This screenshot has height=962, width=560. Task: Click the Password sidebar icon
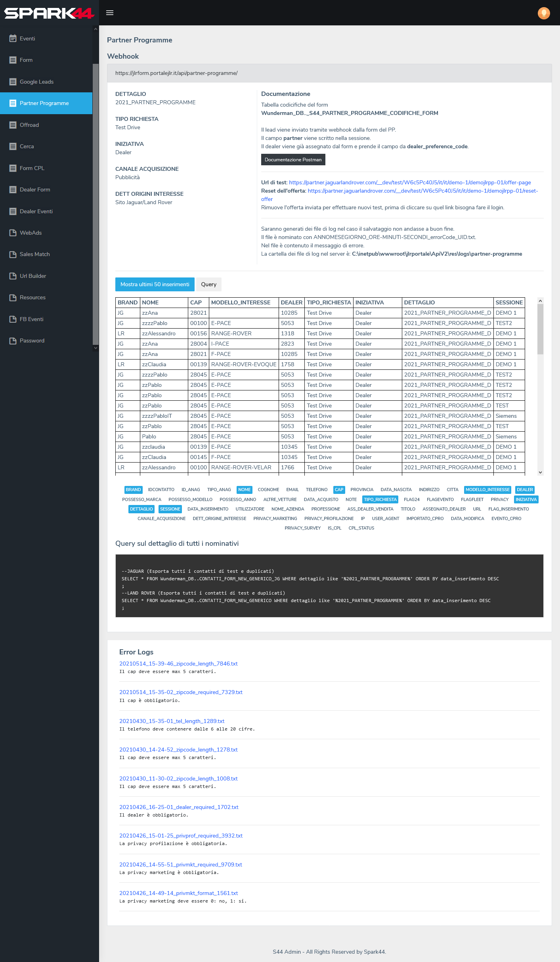(13, 340)
